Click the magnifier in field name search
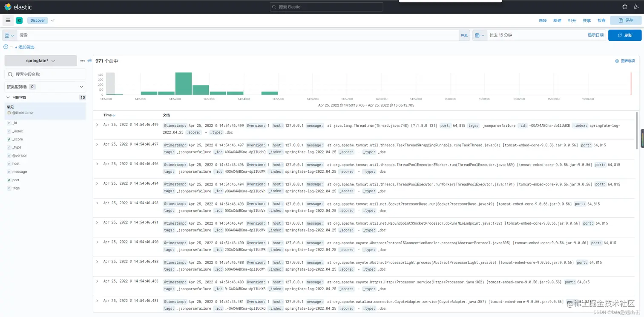 [x=10, y=74]
